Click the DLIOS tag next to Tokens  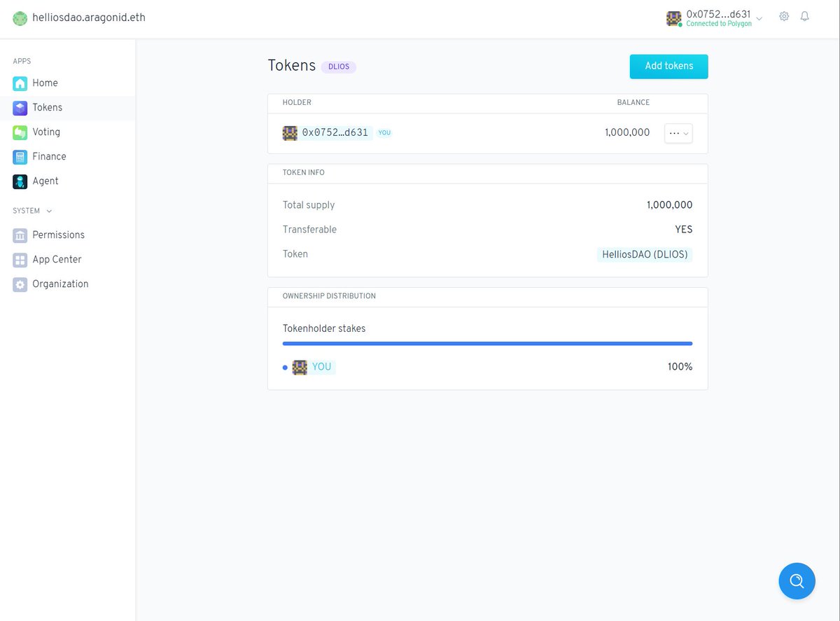[x=339, y=67]
